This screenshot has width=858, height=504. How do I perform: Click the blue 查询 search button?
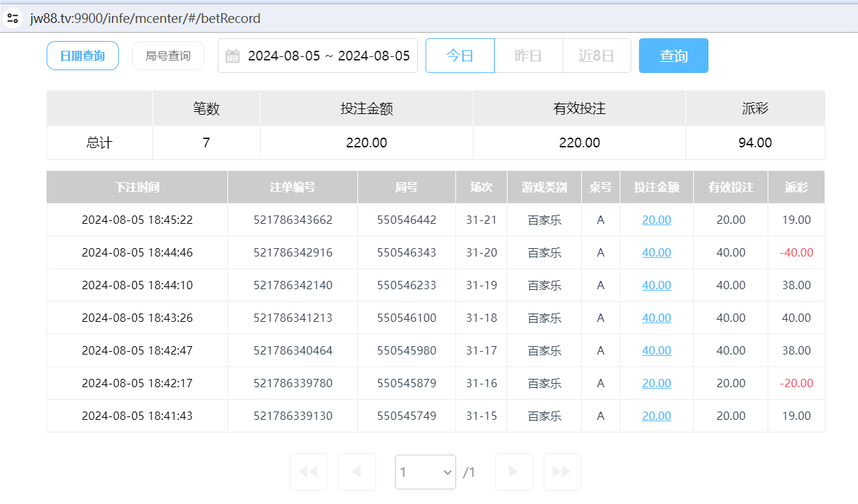[673, 56]
